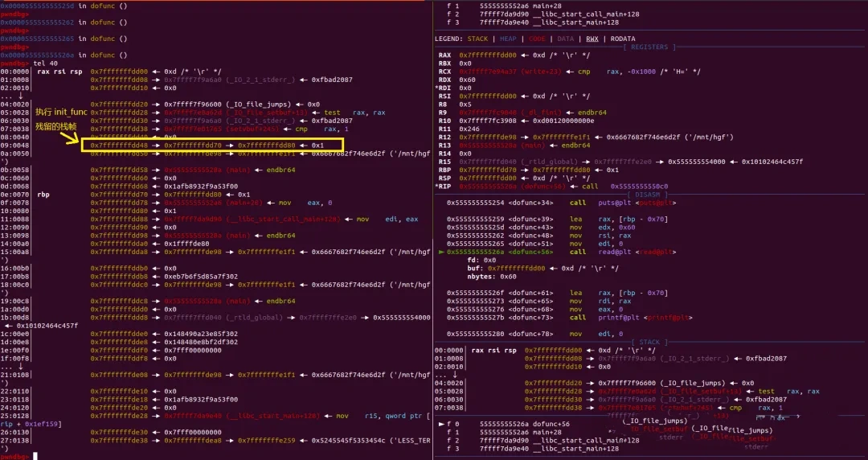This screenshot has height=460, width=868.
Task: Click the R12 register label
Action: pyautogui.click(x=444, y=137)
